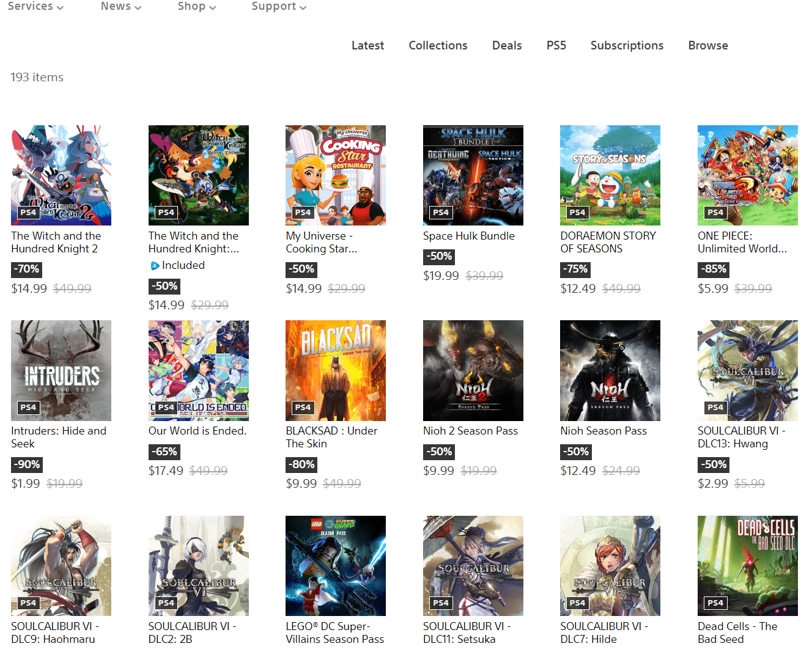
Task: Go to the Deals tab
Action: tap(507, 45)
